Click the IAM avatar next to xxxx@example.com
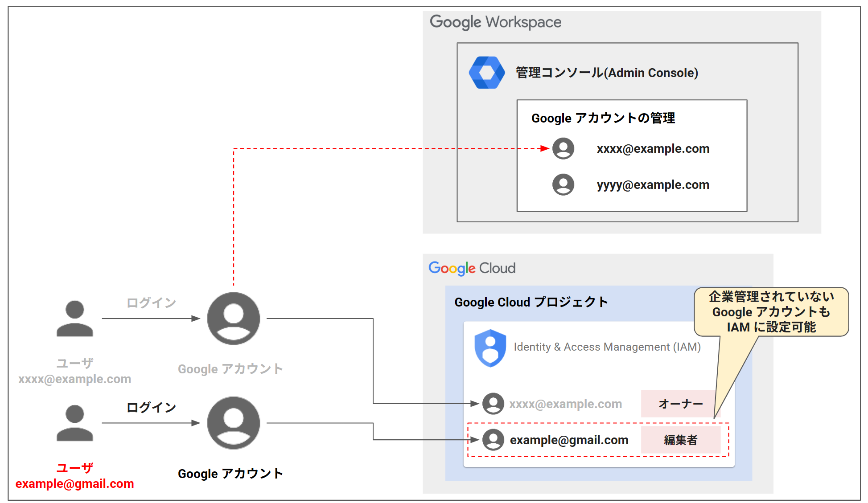 pyautogui.click(x=493, y=404)
